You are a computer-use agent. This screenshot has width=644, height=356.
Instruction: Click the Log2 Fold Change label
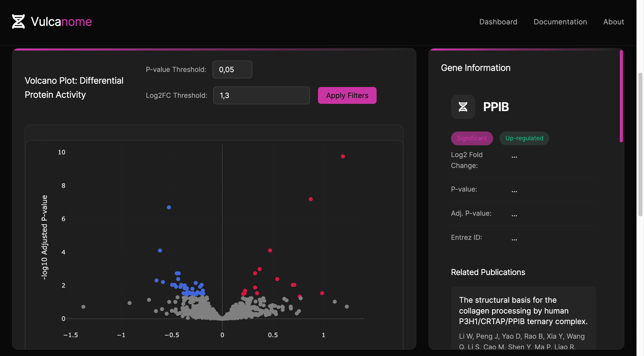(467, 160)
